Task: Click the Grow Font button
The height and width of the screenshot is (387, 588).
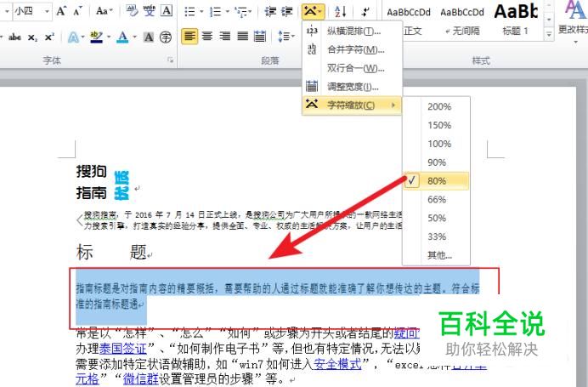Action: [x=60, y=11]
